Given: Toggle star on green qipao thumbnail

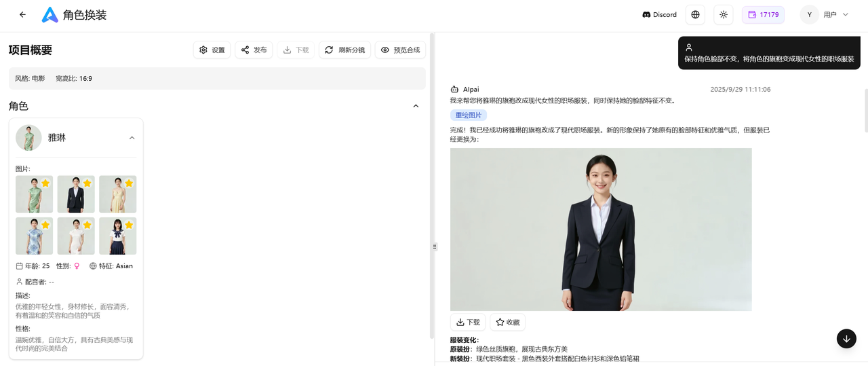Looking at the screenshot, I should pyautogui.click(x=45, y=183).
